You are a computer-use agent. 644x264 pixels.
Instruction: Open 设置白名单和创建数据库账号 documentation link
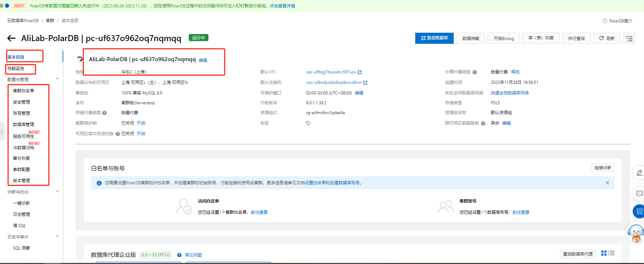click(332, 183)
